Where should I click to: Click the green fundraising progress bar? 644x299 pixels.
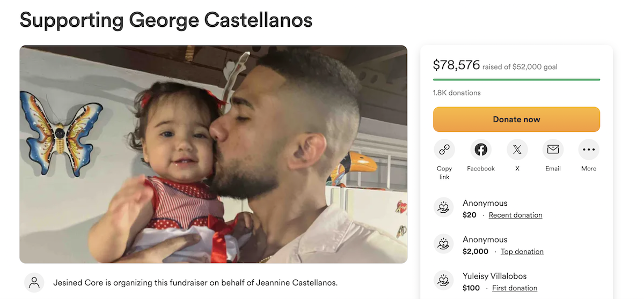516,80
